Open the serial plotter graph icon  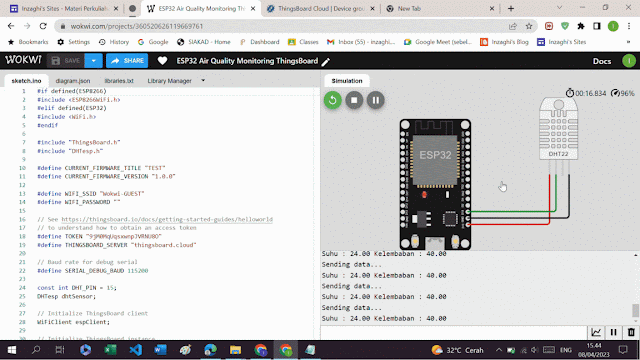596,332
